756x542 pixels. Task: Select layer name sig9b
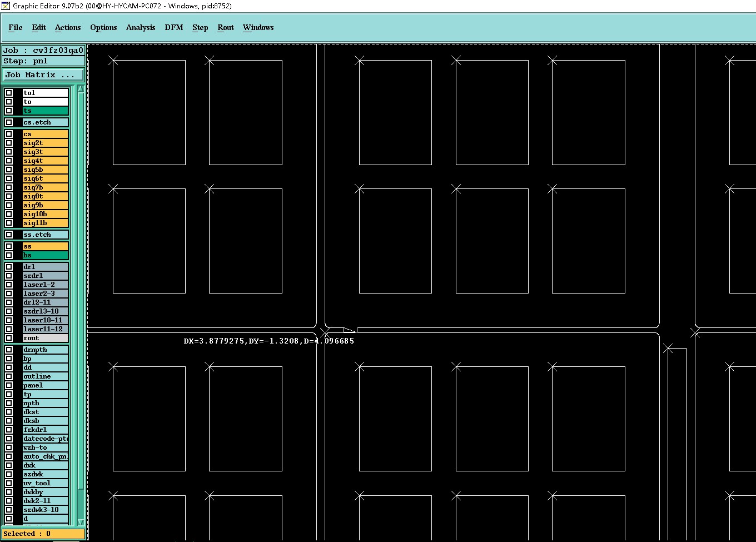coord(46,205)
